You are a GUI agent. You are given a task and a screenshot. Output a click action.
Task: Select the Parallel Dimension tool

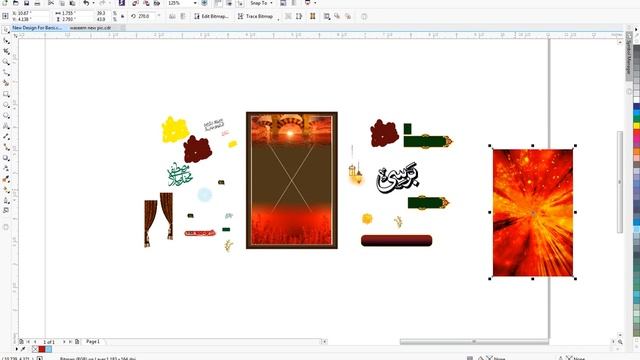coord(6,137)
